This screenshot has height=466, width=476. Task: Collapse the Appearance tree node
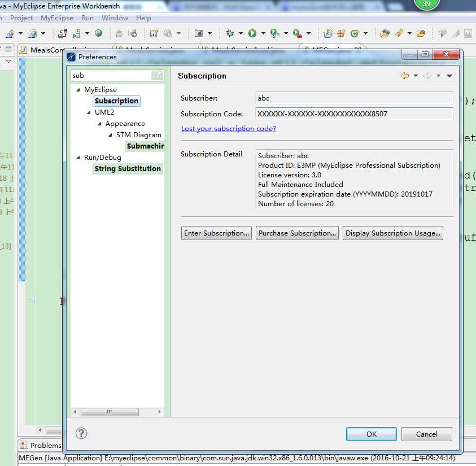99,124
